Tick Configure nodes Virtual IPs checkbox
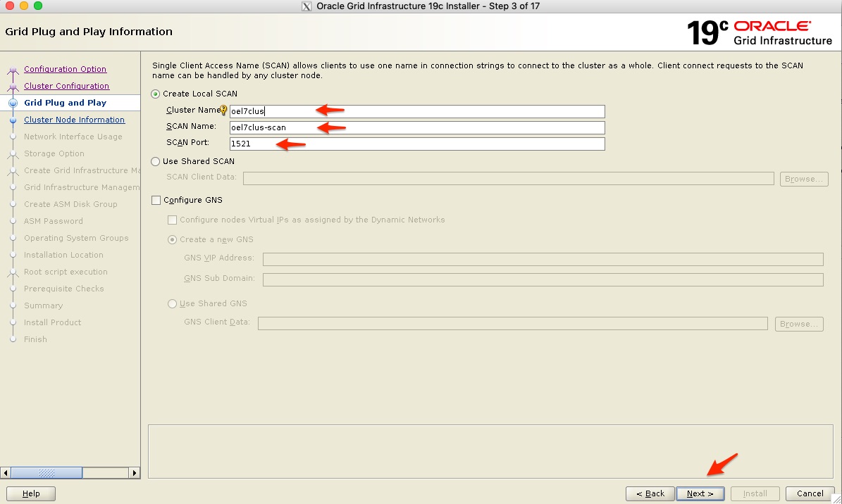 [173, 220]
